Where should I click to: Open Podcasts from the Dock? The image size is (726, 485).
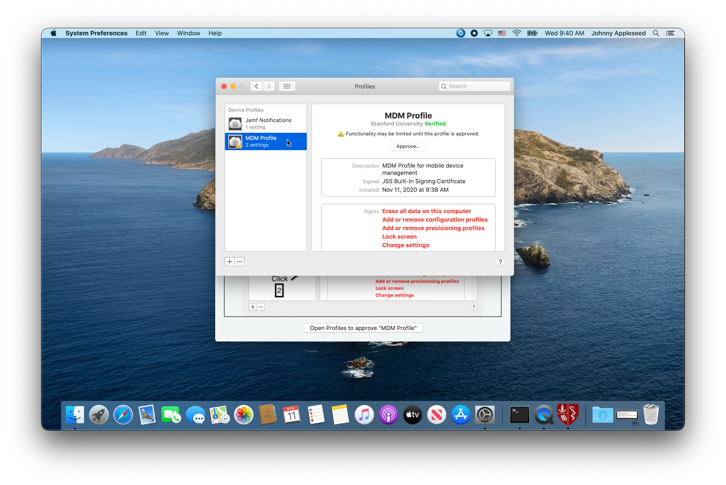click(388, 415)
